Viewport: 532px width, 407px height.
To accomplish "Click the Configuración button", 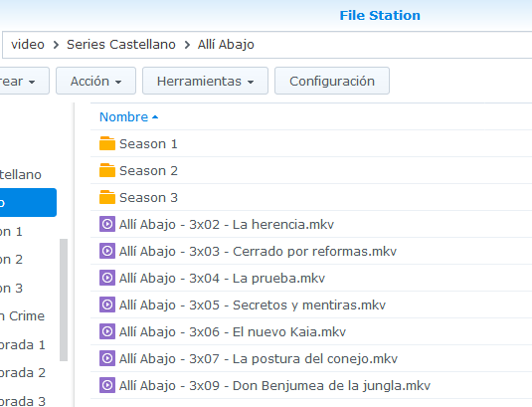I will pos(332,81).
